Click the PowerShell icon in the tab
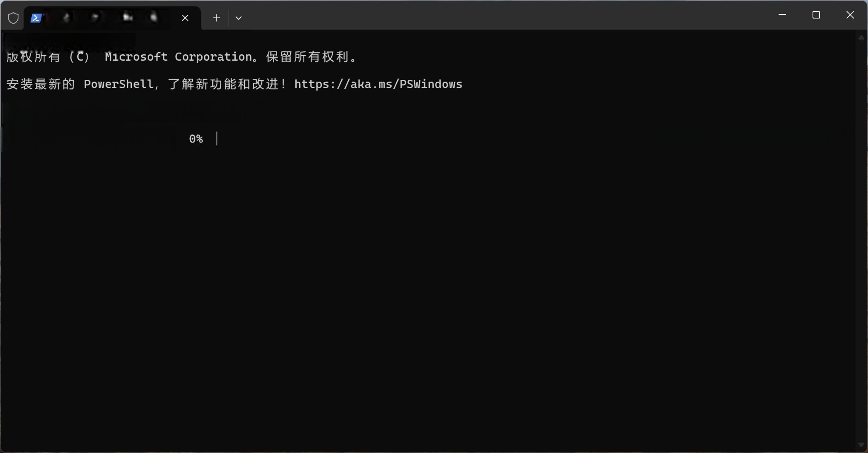The height and width of the screenshot is (453, 868). [36, 18]
